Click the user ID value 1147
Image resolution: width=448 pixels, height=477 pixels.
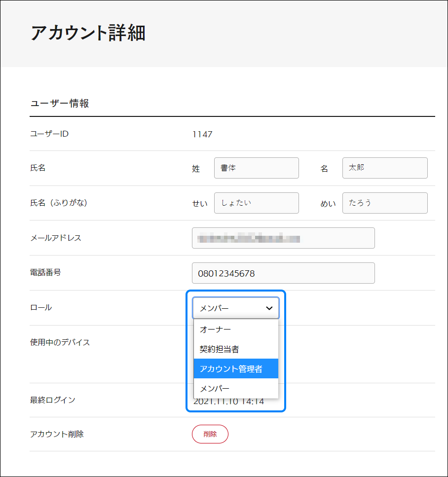(x=202, y=134)
